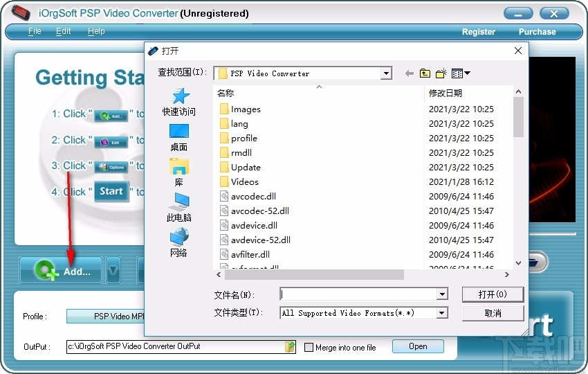This screenshot has height=374, width=588.
Task: Click the 取消 cancel button
Action: point(493,313)
